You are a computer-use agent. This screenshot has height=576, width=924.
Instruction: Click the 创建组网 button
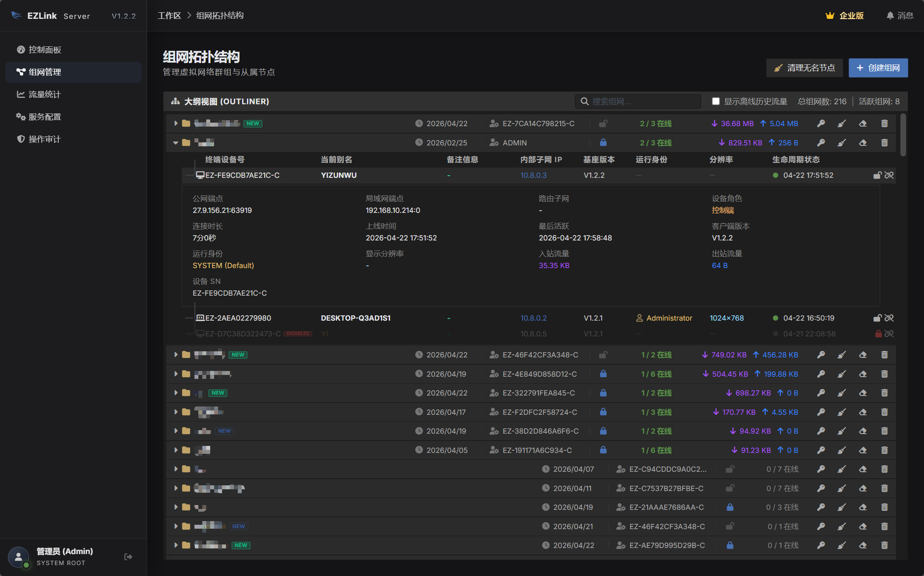tap(878, 68)
